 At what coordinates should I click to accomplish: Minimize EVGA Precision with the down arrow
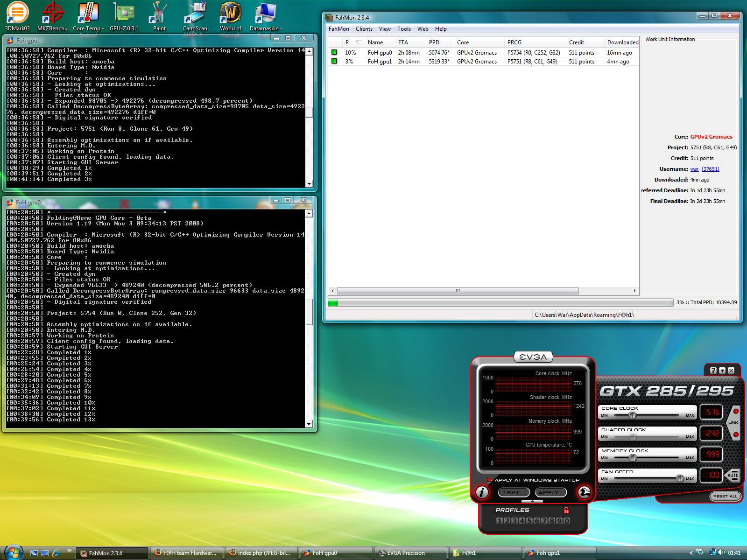click(722, 370)
